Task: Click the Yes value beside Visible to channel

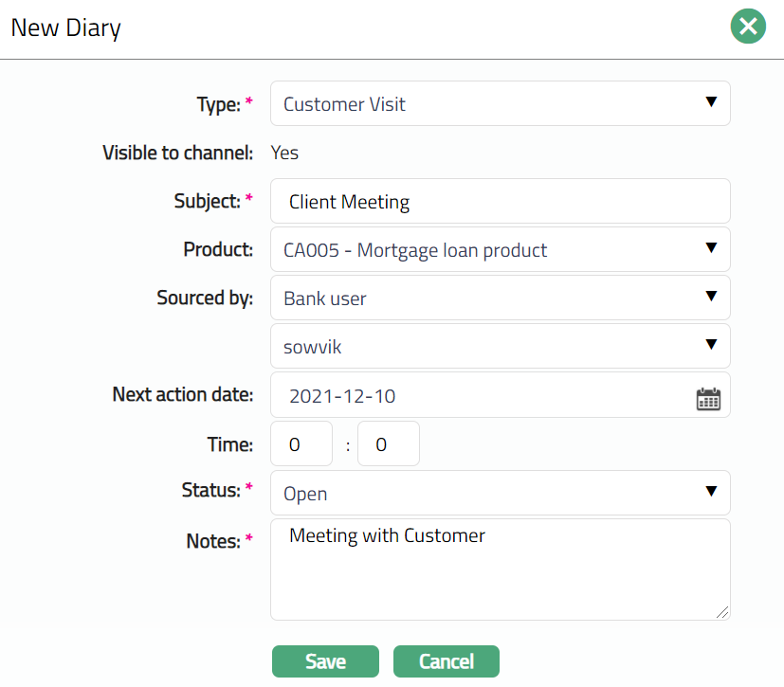Action: point(284,153)
